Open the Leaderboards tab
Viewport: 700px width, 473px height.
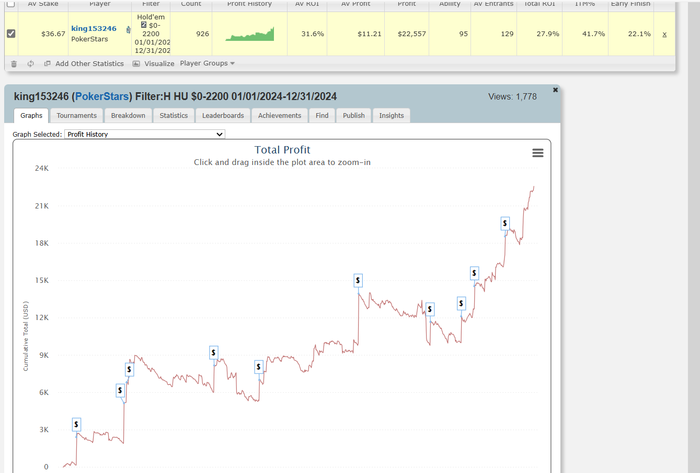click(223, 115)
